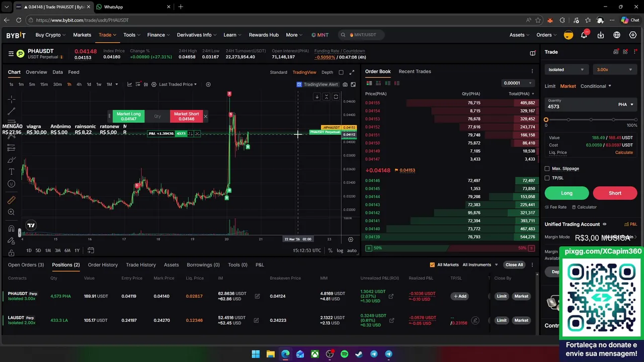
Task: Open the Trade History tab
Action: click(x=141, y=265)
